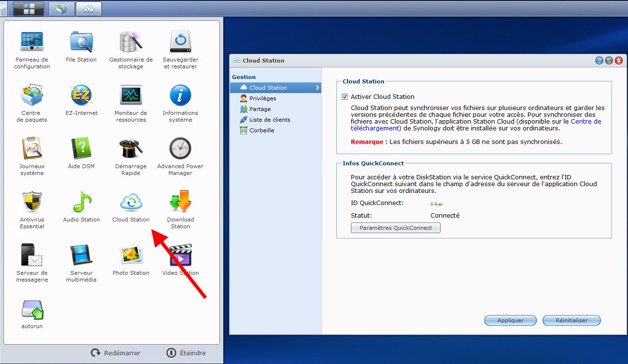Open Panneau de configuration

point(32,50)
